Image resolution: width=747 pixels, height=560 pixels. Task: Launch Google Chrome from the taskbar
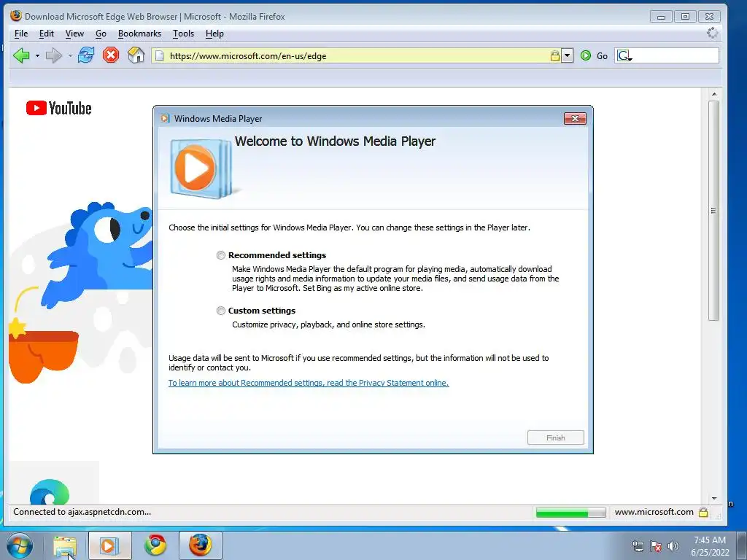tap(155, 545)
